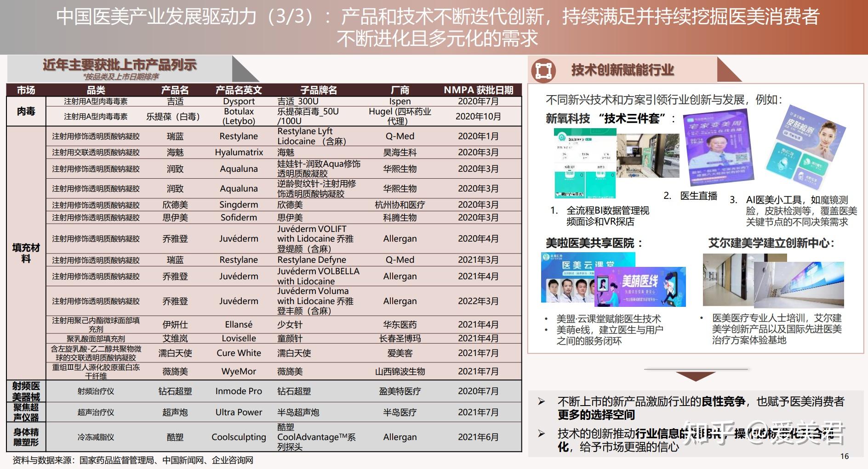This screenshot has height=469, width=868.
Task: Click the Cure White English name cell
Action: click(x=239, y=353)
